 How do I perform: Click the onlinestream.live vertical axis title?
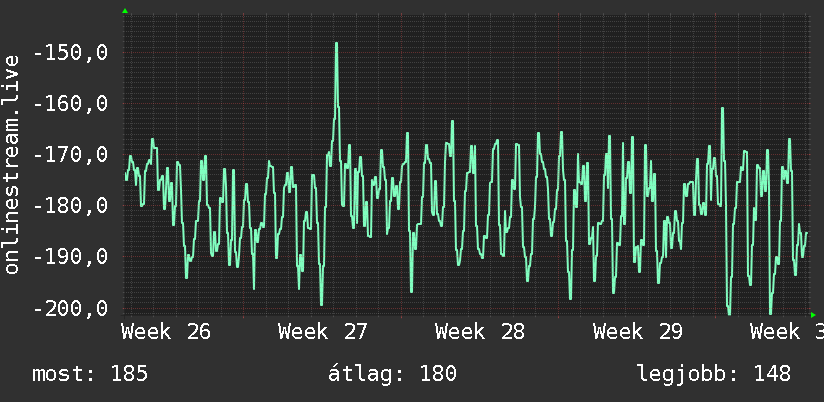click(x=11, y=164)
